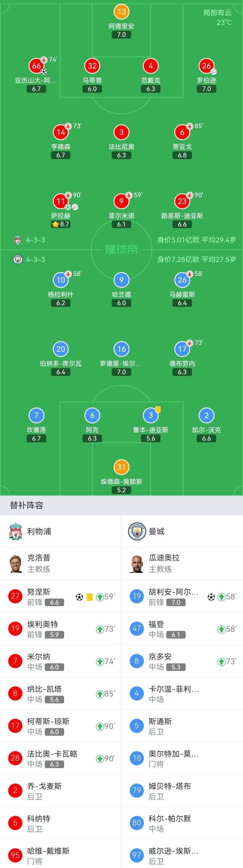Open coach 克洛普's photo
Image resolution: width=243 pixels, height=868 pixels.
coord(16,564)
